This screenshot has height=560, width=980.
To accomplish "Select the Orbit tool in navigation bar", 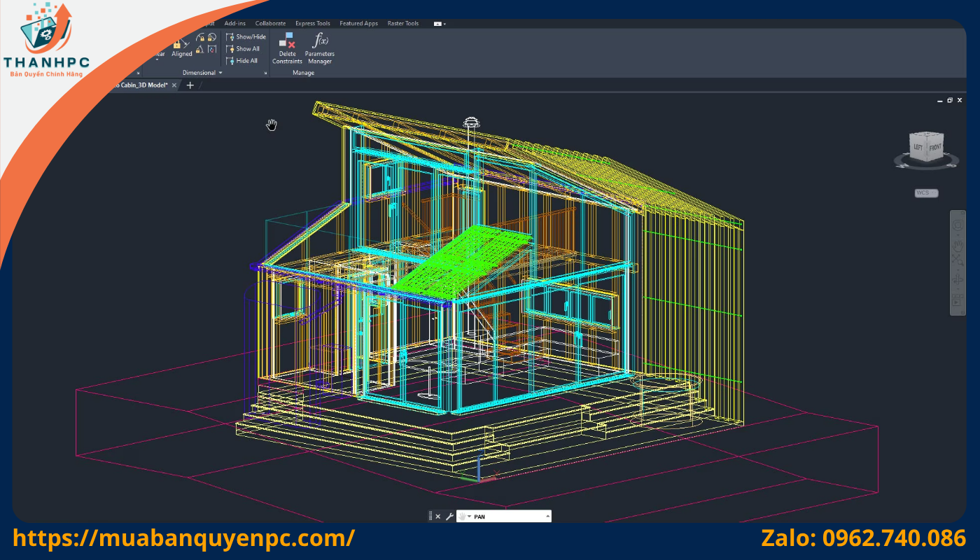I will click(957, 281).
